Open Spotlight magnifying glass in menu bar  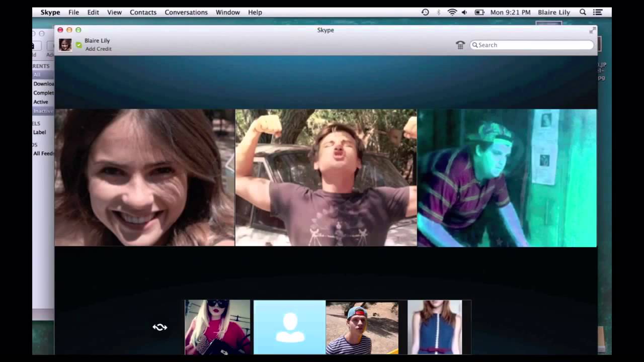pos(583,12)
